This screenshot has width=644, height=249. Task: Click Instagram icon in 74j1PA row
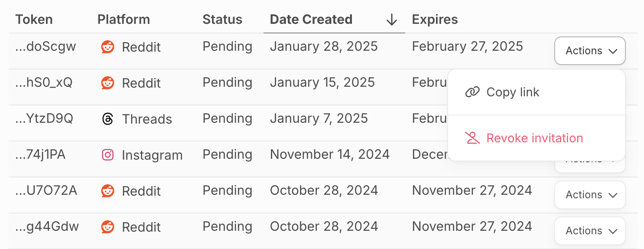point(107,155)
